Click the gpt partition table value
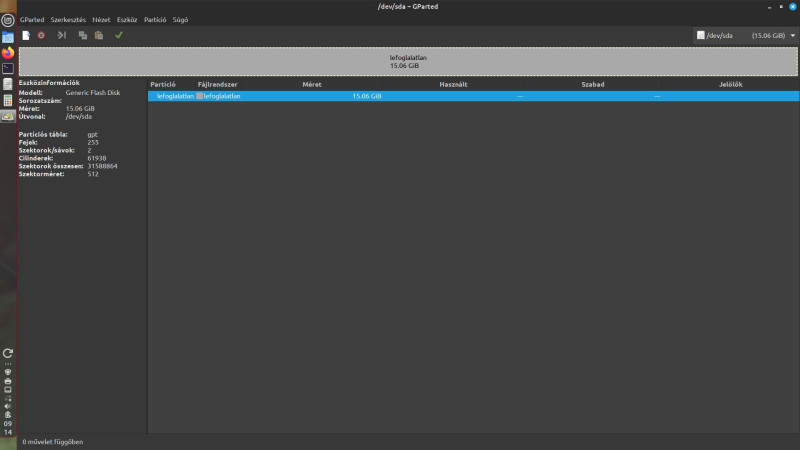Image resolution: width=800 pixels, height=450 pixels. (92, 135)
